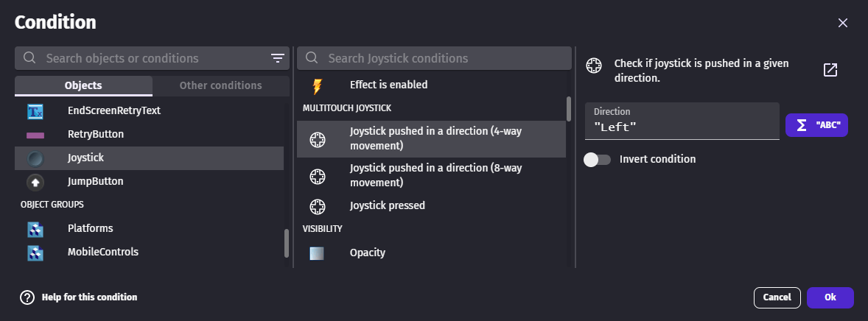
Task: Switch to the Other conditions tab
Action: 220,85
